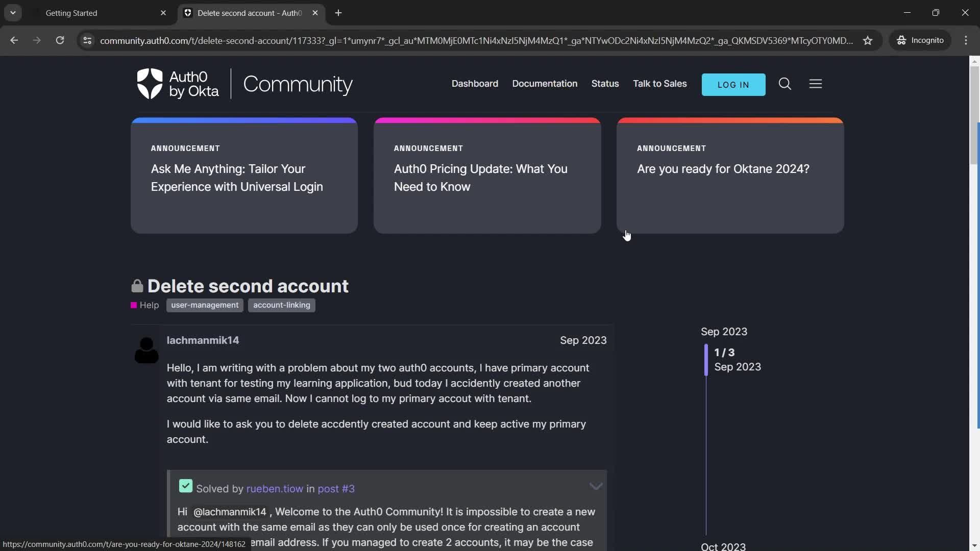Click the Auth0 by Okta logo
This screenshot has height=551, width=980.
[x=178, y=84]
